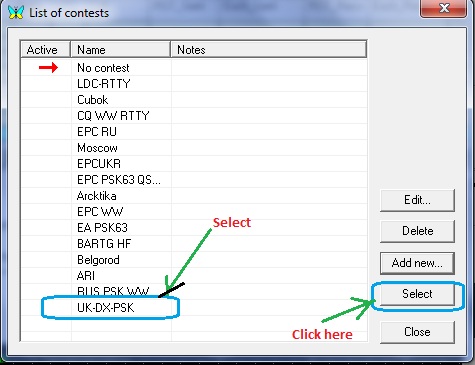Click the Close button
The image size is (475, 365).
pyautogui.click(x=417, y=332)
